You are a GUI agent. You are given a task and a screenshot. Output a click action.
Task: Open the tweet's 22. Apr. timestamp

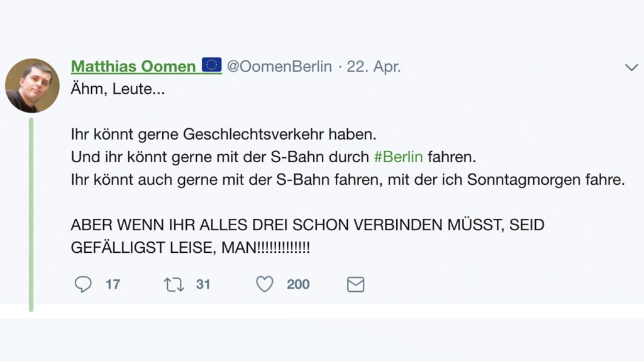374,66
